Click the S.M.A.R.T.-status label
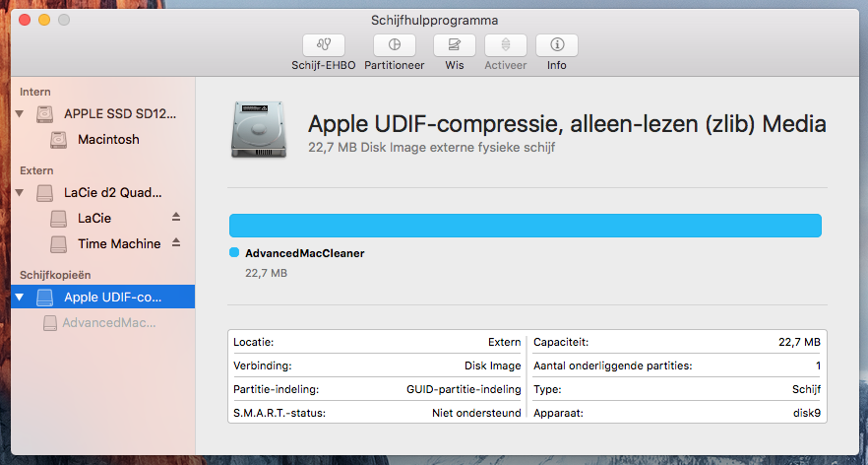The height and width of the screenshot is (465, 868). [x=279, y=413]
